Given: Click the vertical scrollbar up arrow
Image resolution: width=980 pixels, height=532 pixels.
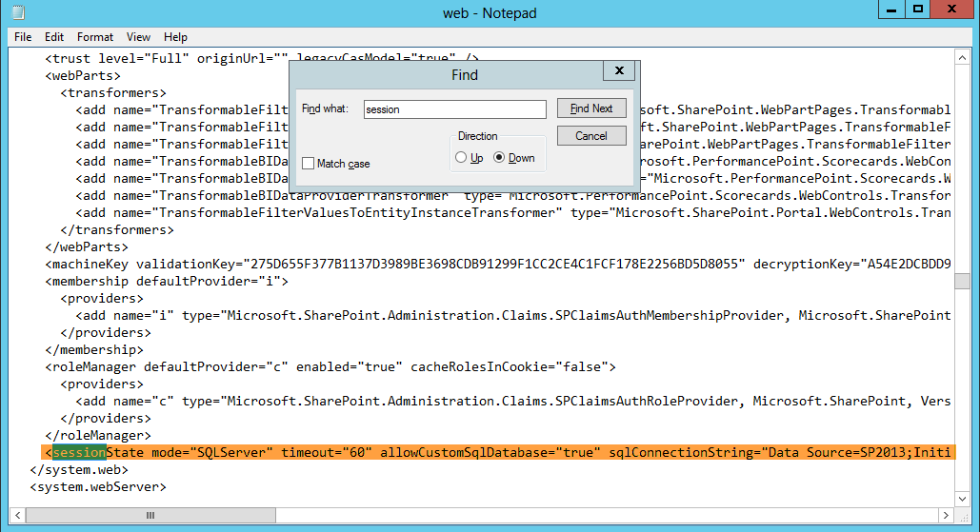Looking at the screenshot, I should point(962,58).
